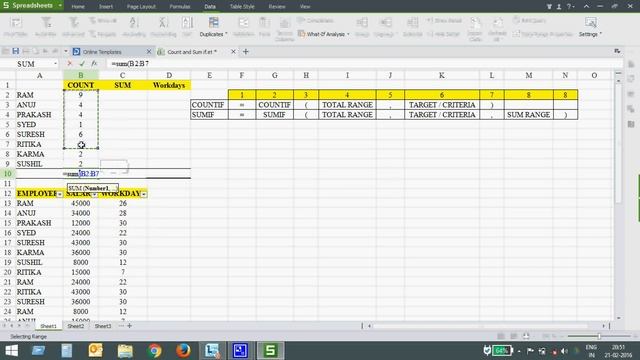Click the SUM RANGE cell in the table
640x360 pixels.
tap(528, 115)
